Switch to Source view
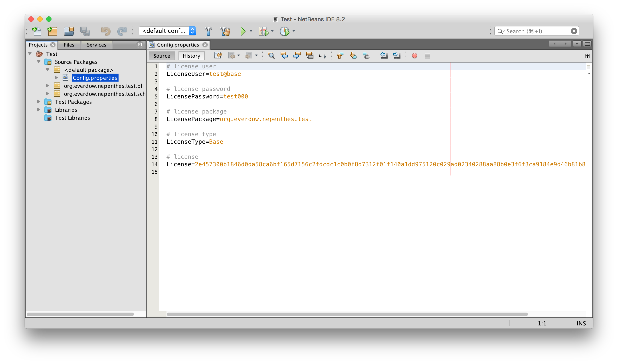The image size is (618, 364). [x=162, y=56]
